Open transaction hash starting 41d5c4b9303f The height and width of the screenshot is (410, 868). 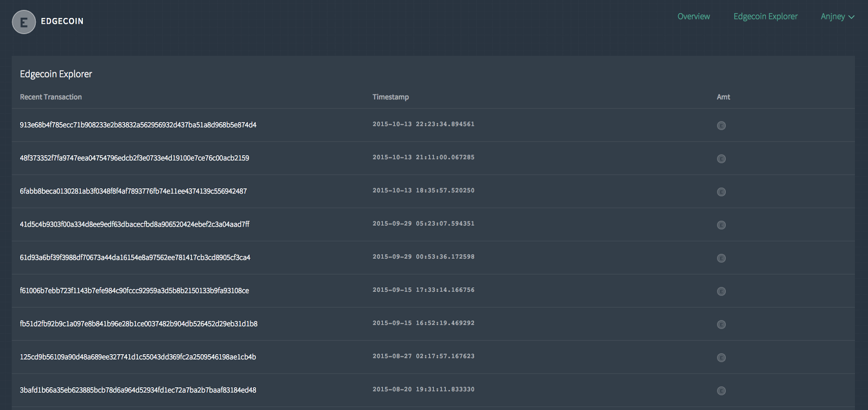tap(135, 224)
